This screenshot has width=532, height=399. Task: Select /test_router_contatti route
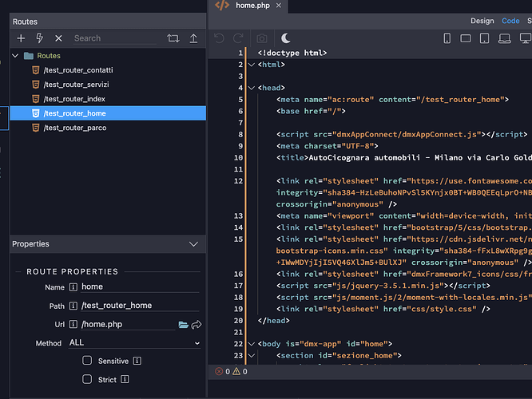(x=108, y=70)
